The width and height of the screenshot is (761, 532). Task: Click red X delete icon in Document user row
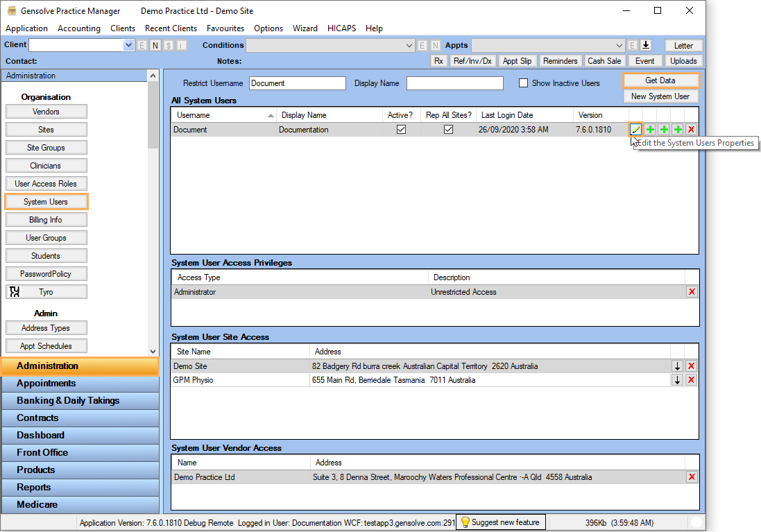pos(691,130)
